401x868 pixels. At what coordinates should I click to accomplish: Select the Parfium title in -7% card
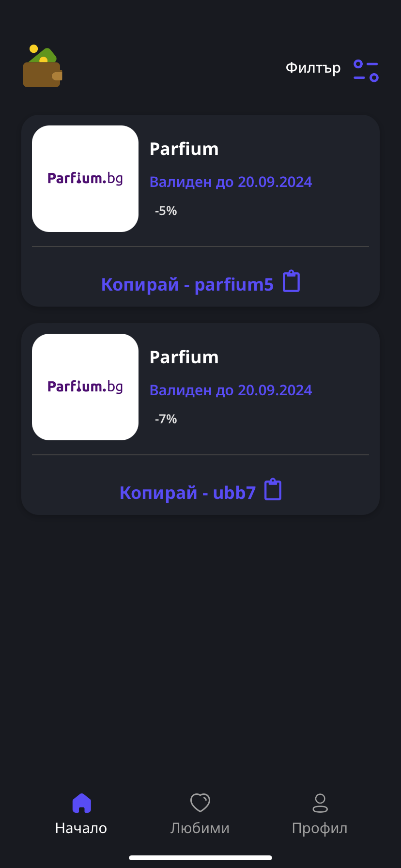pos(184,357)
